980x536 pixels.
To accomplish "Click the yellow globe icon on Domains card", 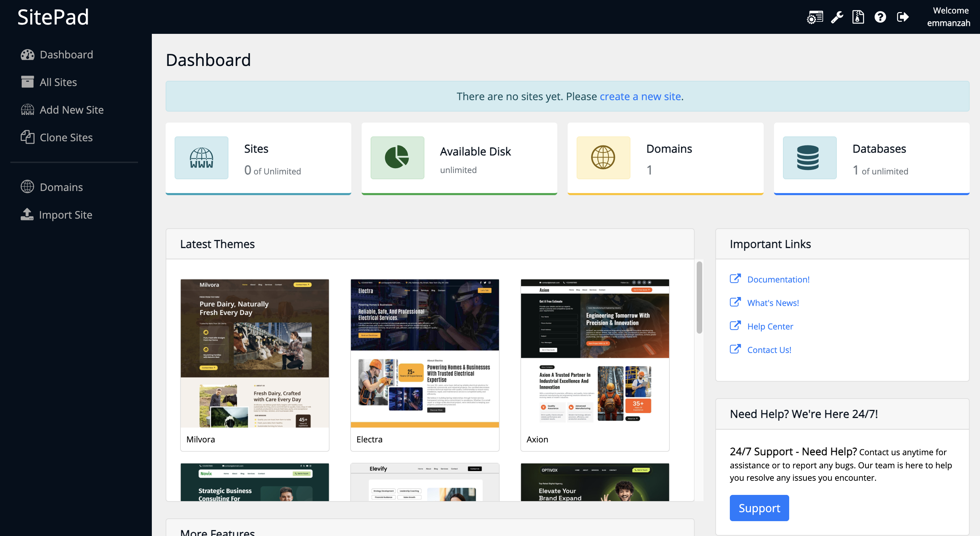I will (604, 157).
